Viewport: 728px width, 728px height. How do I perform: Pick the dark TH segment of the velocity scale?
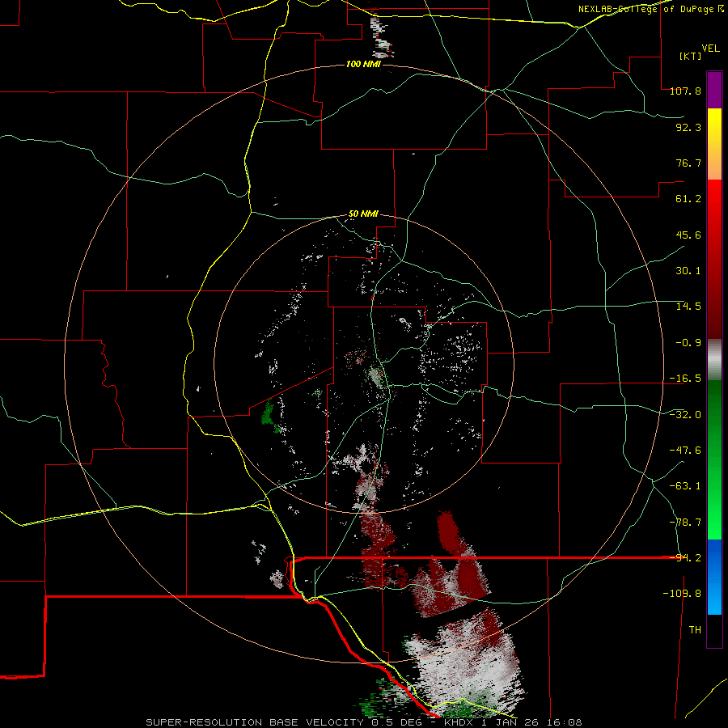tap(714, 630)
